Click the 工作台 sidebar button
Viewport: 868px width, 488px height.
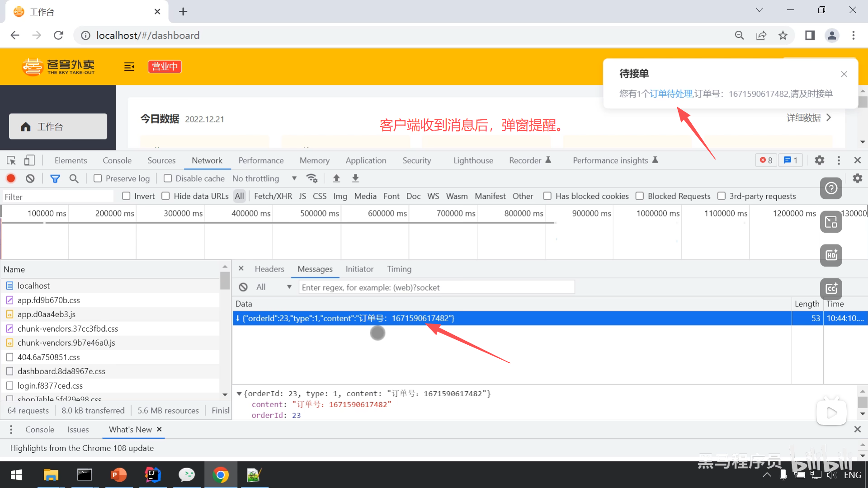(x=58, y=127)
